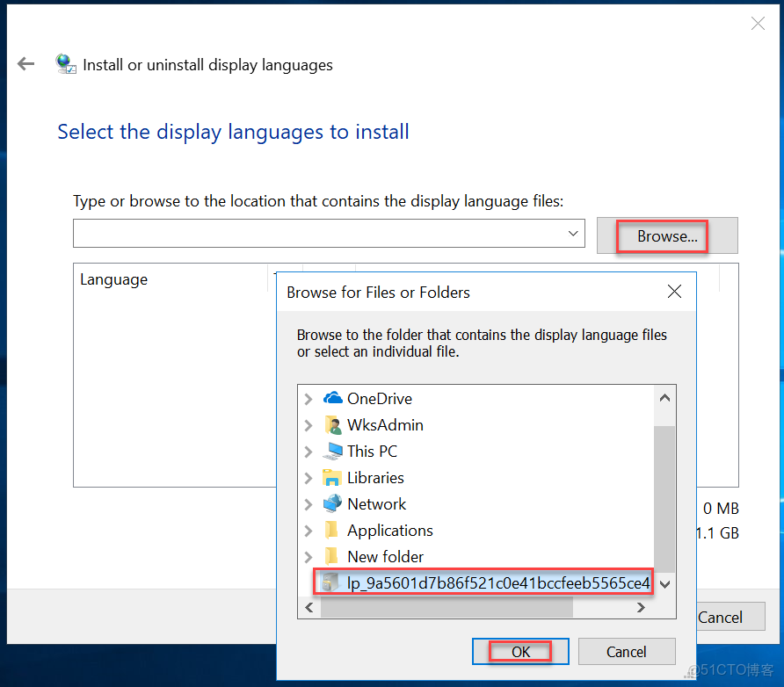
Task: Click the Applications folder icon
Action: 331,530
